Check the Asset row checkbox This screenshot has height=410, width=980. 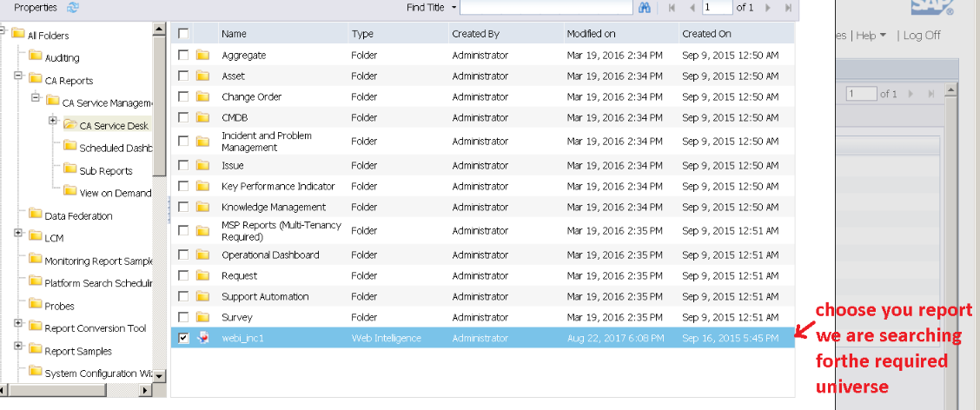[x=183, y=76]
